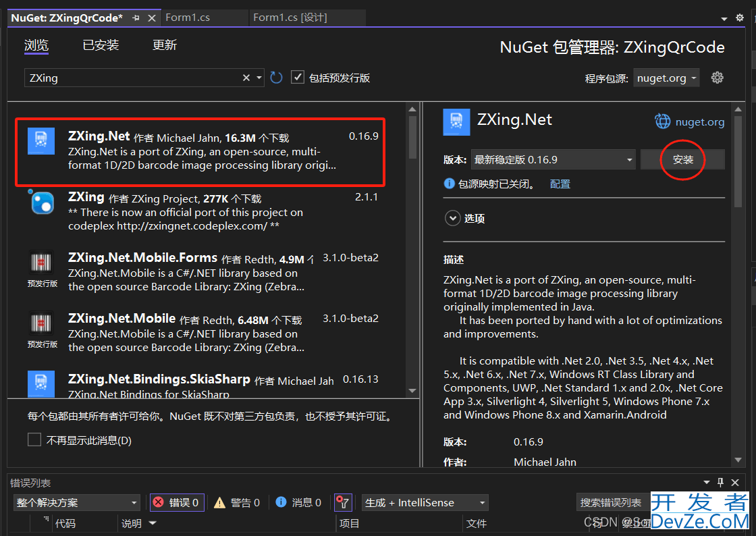Open the tab overflow dropdown arrow

coord(724,18)
